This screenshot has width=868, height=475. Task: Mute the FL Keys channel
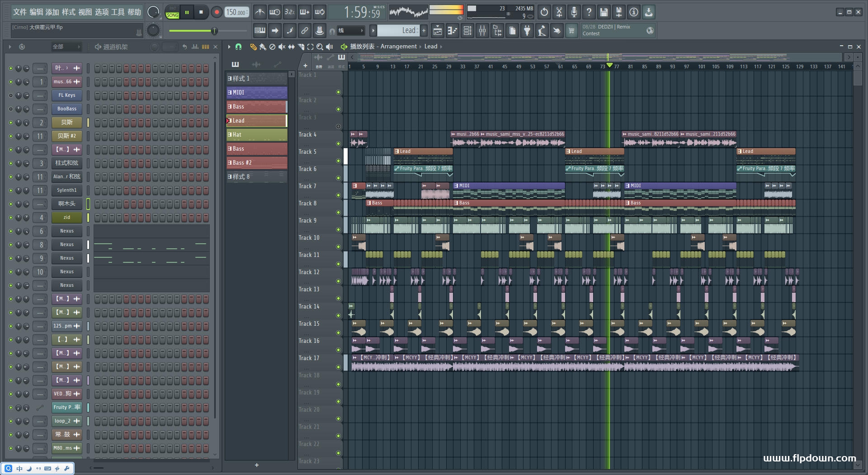[x=11, y=95]
